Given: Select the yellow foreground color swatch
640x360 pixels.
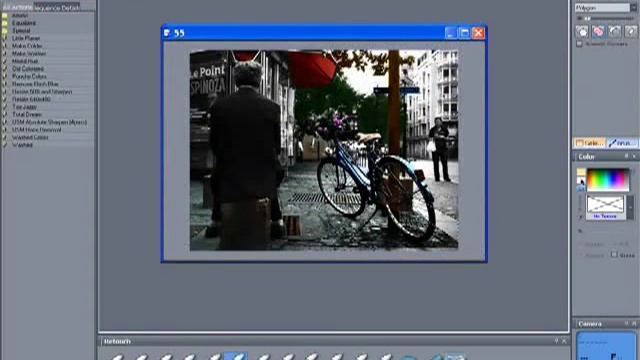Looking at the screenshot, I should [581, 172].
